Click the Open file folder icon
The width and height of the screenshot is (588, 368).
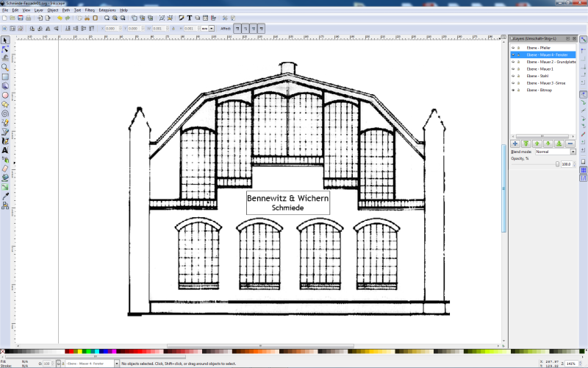tap(12, 18)
